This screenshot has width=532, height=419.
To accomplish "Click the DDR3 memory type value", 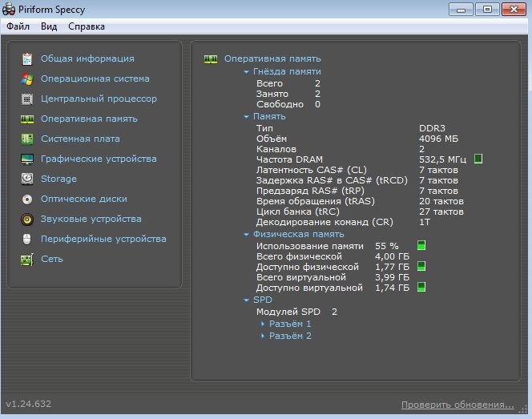I will (x=432, y=128).
